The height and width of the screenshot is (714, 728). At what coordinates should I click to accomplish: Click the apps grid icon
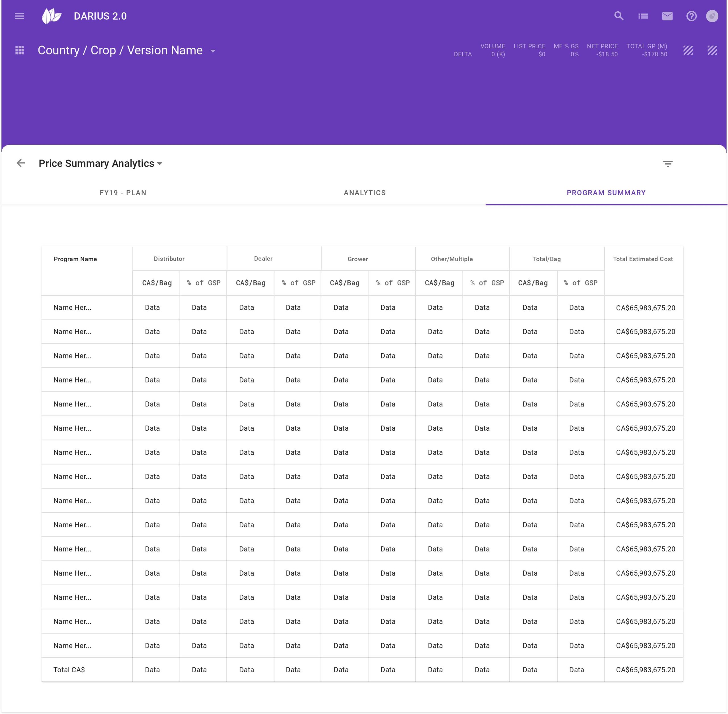pos(20,50)
